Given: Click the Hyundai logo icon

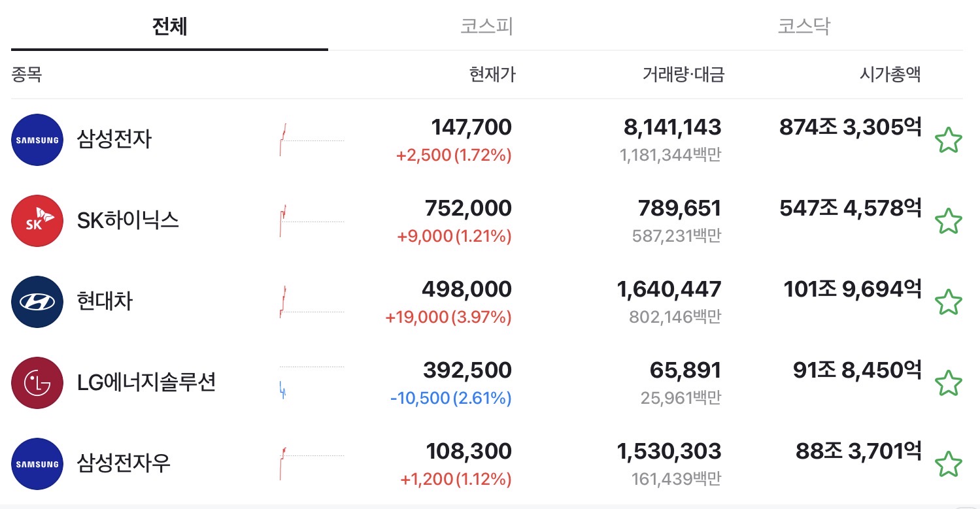Looking at the screenshot, I should pyautogui.click(x=37, y=302).
